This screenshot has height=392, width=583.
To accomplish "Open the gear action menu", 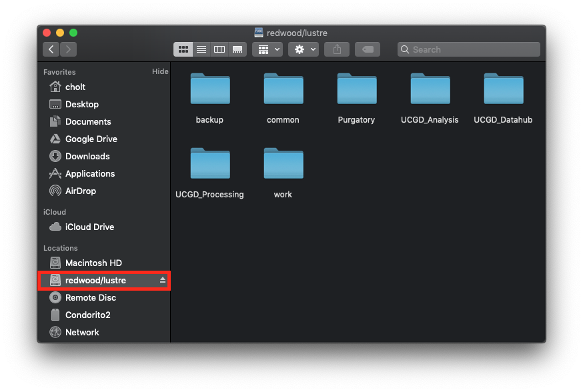I will [x=304, y=49].
